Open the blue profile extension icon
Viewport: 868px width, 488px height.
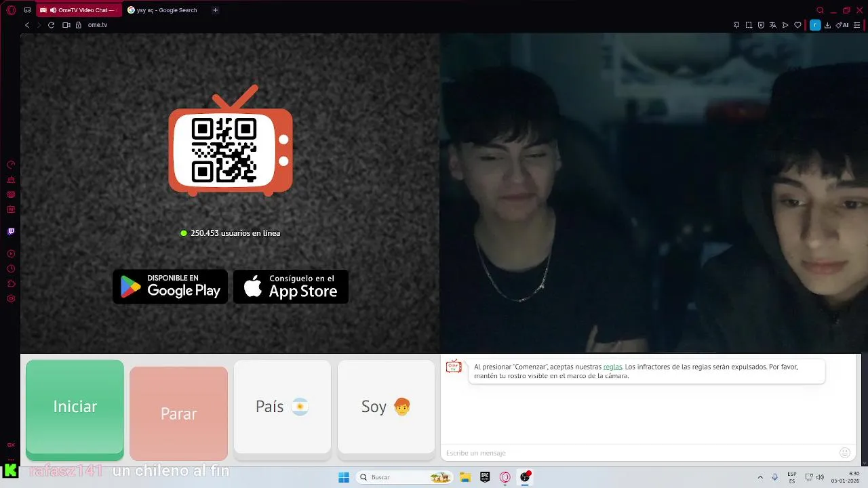click(x=815, y=25)
